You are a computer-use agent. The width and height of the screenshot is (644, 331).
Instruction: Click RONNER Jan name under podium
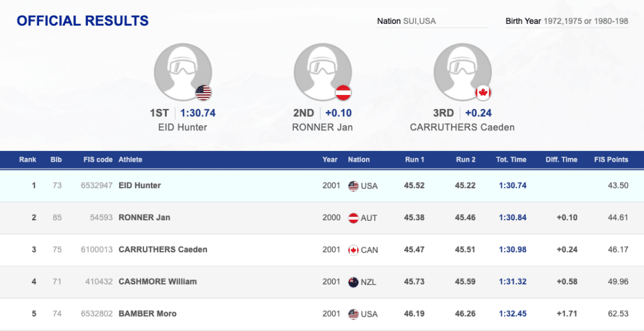tap(323, 127)
